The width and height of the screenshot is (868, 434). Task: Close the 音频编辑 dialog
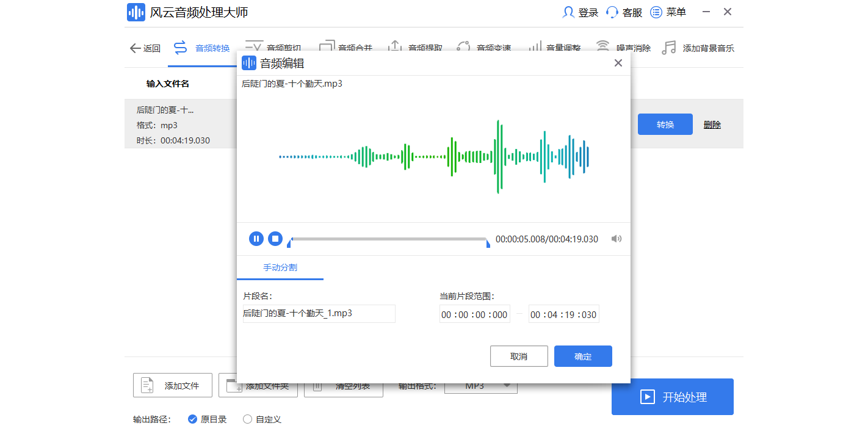point(618,63)
